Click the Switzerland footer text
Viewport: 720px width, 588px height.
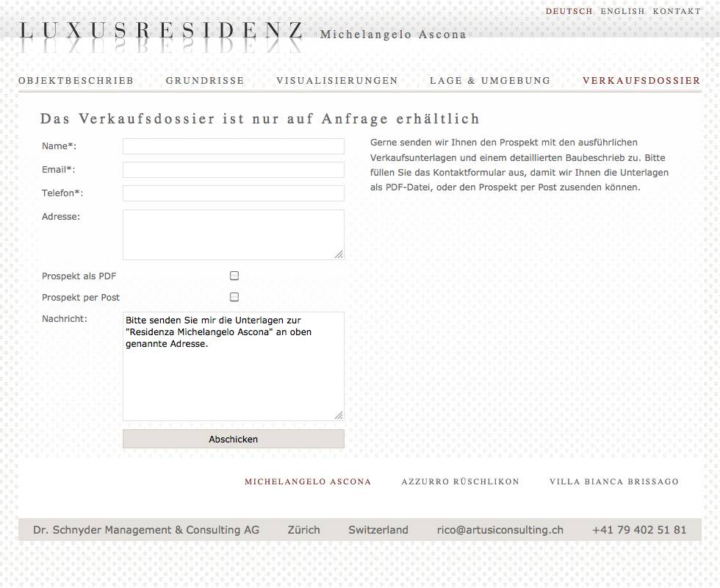378,530
